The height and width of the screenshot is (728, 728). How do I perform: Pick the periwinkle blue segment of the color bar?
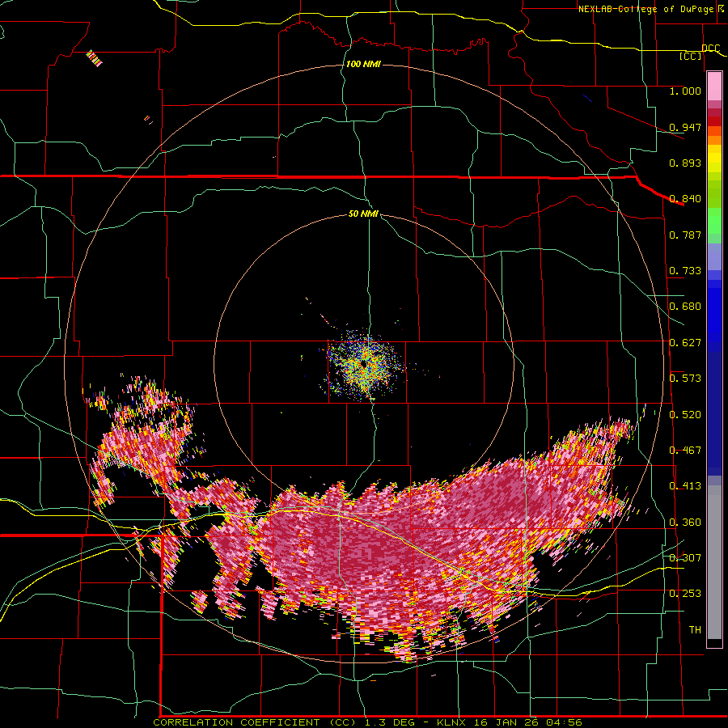pos(714,257)
